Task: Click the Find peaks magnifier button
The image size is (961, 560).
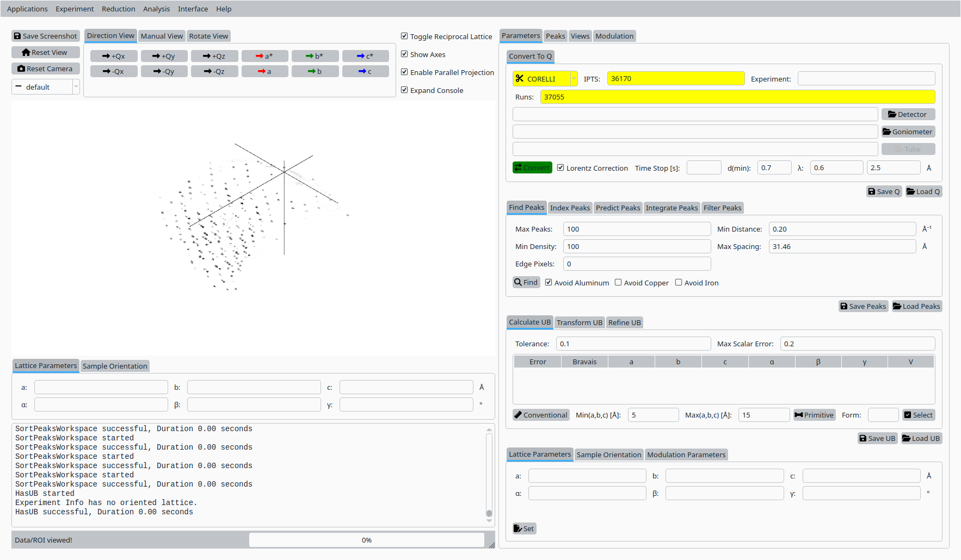Action: pos(526,282)
